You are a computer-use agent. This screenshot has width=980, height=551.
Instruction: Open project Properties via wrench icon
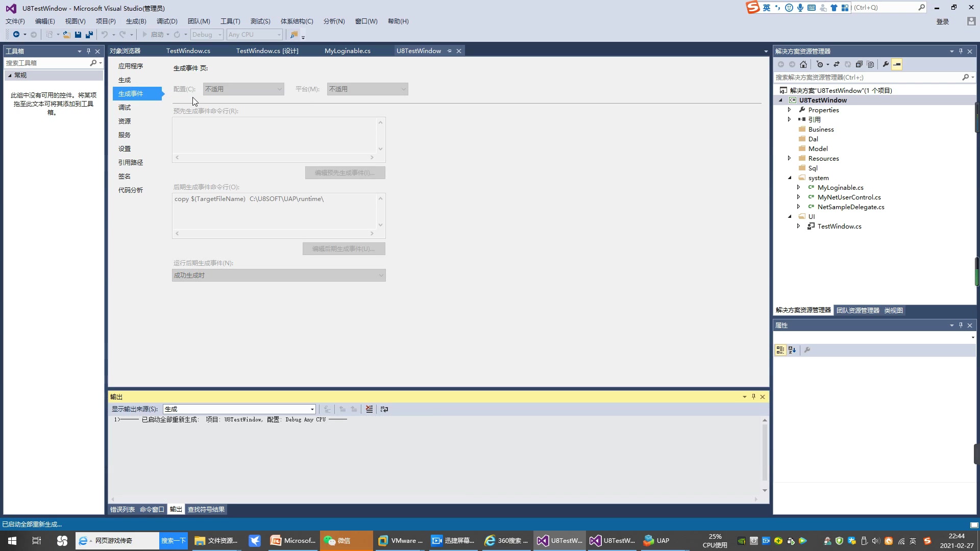coord(886,64)
